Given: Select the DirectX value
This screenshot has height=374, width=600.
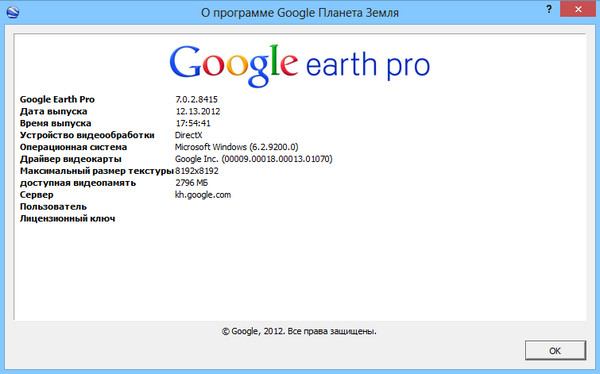Looking at the screenshot, I should [x=188, y=135].
